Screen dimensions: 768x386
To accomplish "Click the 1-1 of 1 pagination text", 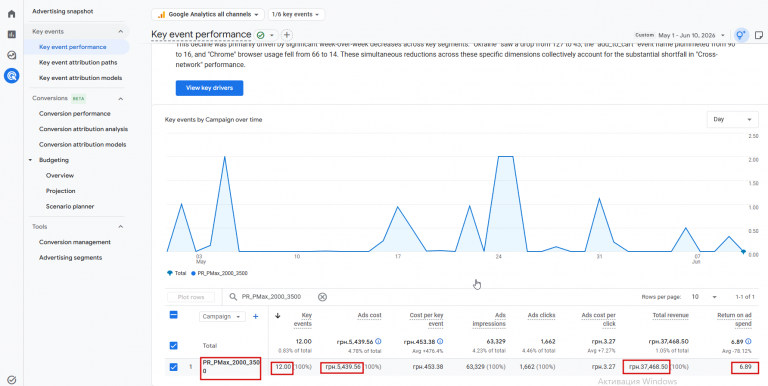I will tap(744, 297).
